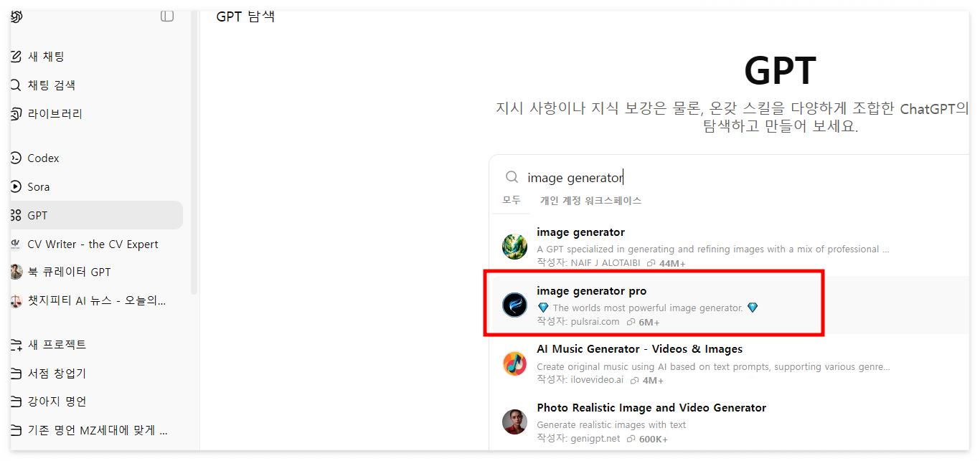Click the ChatGPT logo in the sidebar
Image resolution: width=980 pixels, height=461 pixels.
tap(16, 16)
